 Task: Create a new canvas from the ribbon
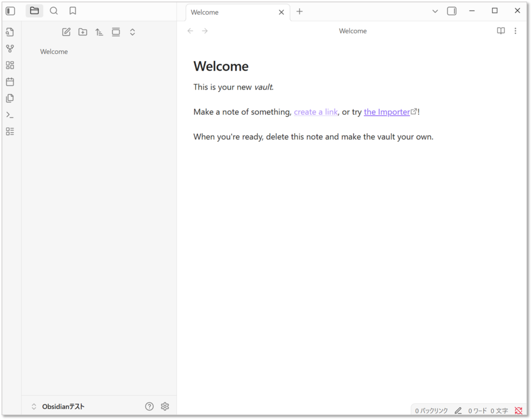[x=10, y=65]
